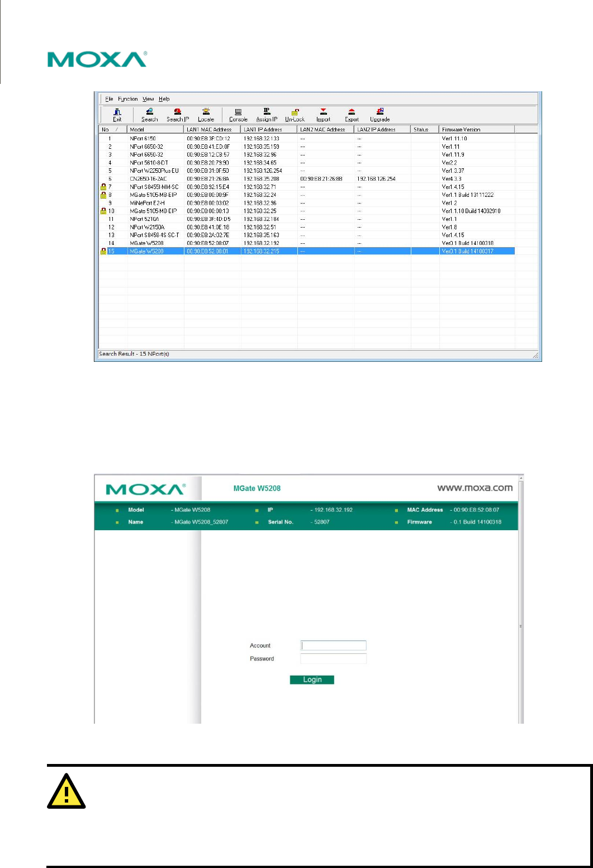Click lock icon on row 8
This screenshot has height=868, width=593.
click(x=103, y=195)
